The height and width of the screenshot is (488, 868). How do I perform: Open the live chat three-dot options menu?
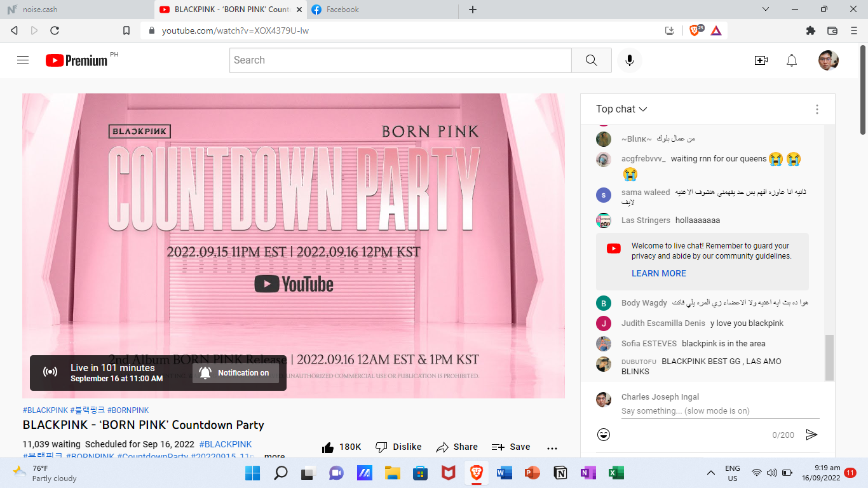point(817,109)
